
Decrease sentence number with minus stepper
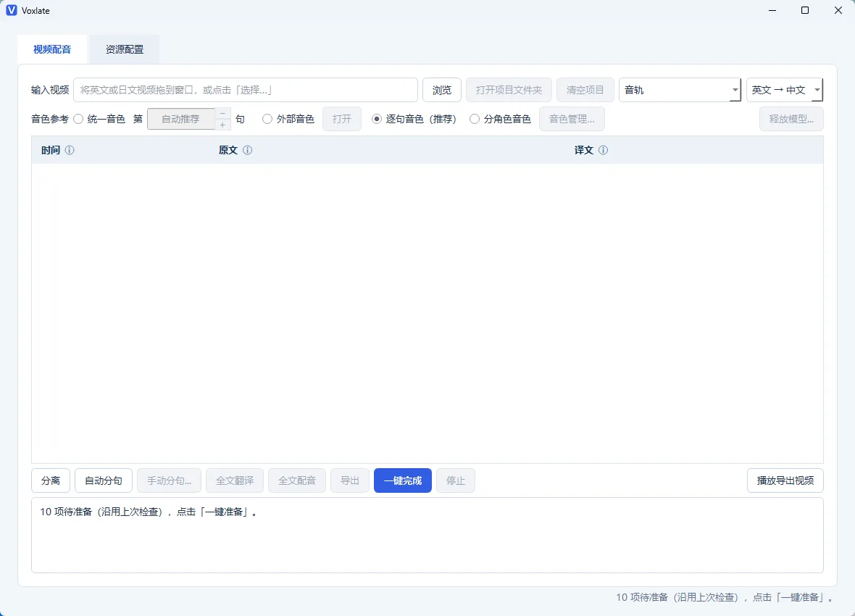pos(222,114)
